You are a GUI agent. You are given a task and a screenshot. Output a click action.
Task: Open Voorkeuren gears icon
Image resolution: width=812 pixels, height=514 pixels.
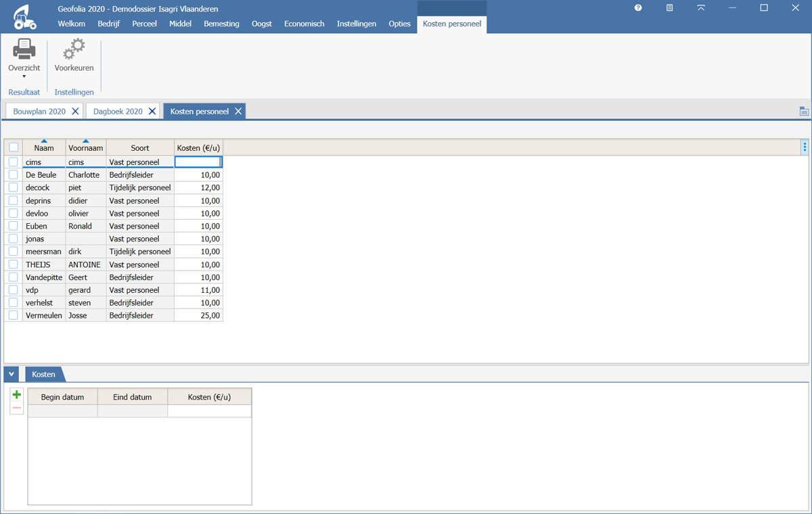(74, 49)
